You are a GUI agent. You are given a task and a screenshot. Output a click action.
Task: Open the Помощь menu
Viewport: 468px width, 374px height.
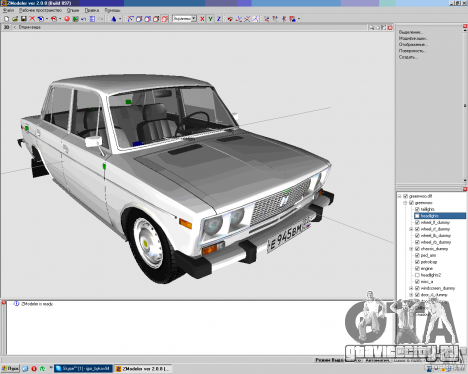pyautogui.click(x=112, y=10)
